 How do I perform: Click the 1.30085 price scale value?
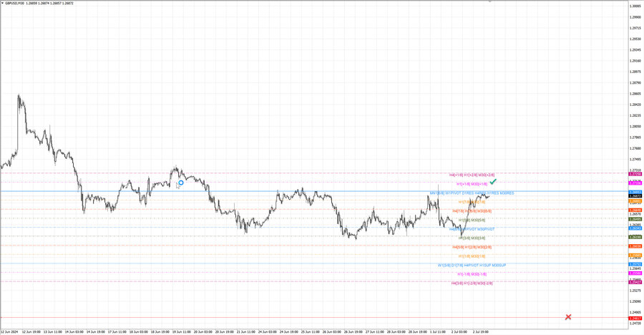[x=635, y=6]
